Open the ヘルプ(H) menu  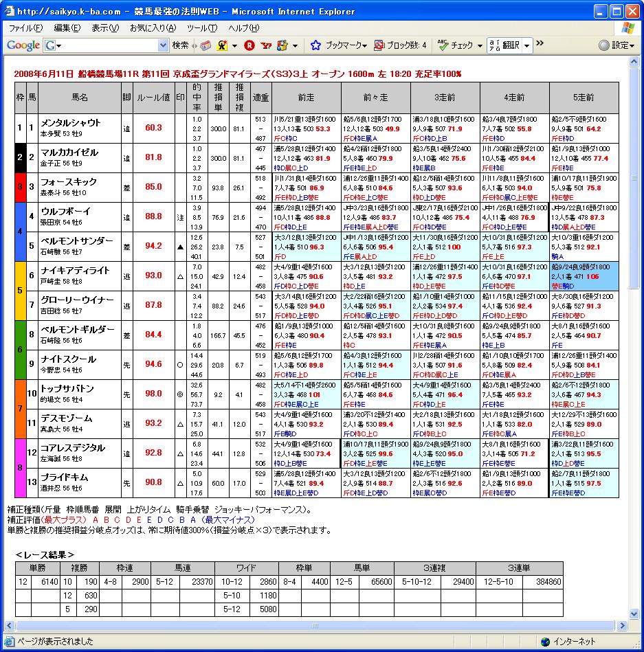pos(243,28)
